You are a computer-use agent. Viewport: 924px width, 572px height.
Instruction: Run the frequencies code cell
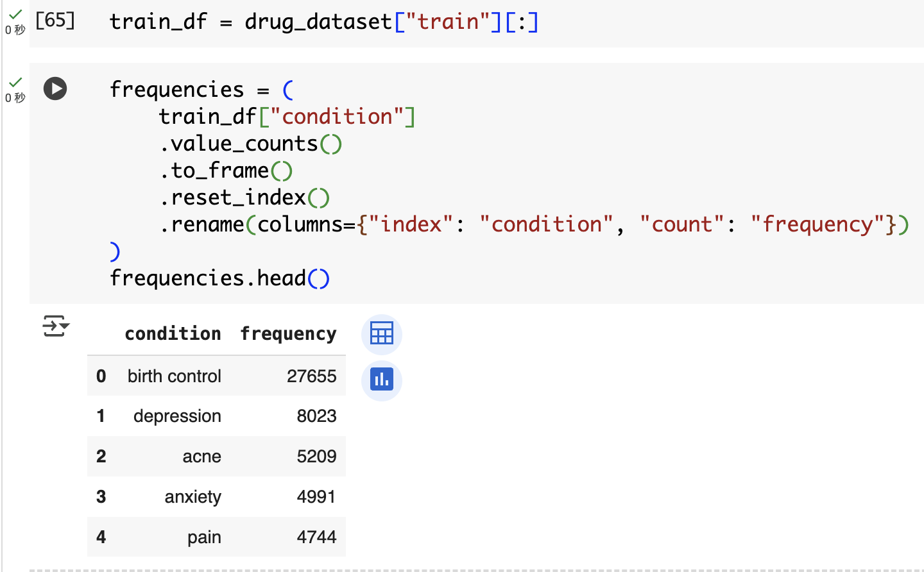click(x=55, y=88)
